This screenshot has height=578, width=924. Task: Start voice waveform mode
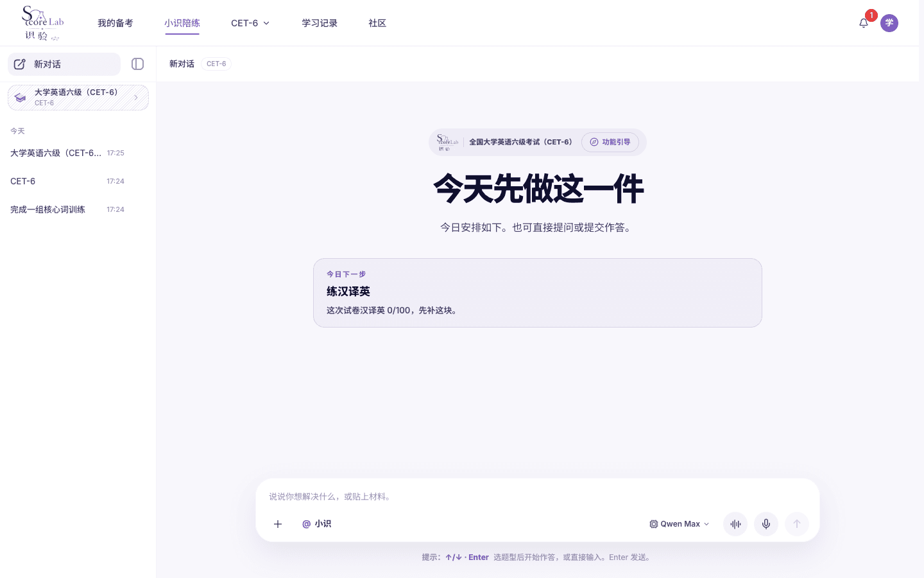(735, 524)
